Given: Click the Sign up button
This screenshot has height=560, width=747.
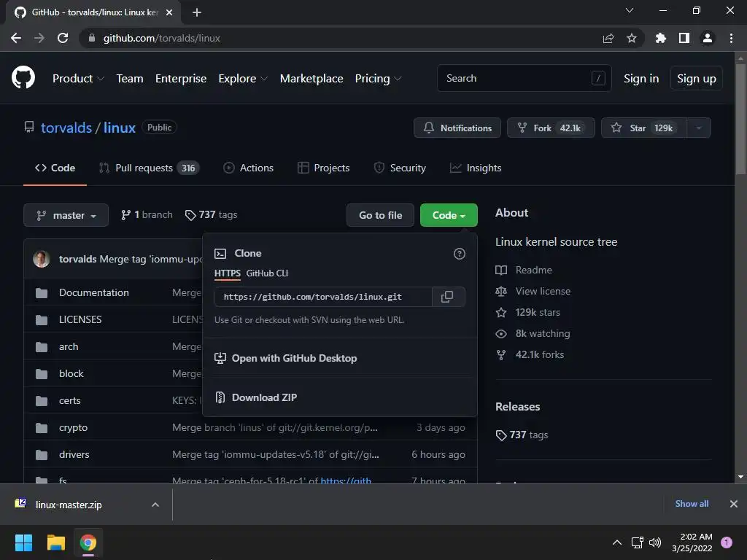Looking at the screenshot, I should click(x=697, y=79).
